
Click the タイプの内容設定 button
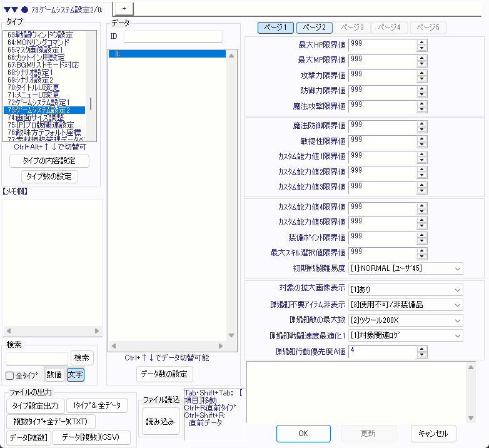coord(49,161)
